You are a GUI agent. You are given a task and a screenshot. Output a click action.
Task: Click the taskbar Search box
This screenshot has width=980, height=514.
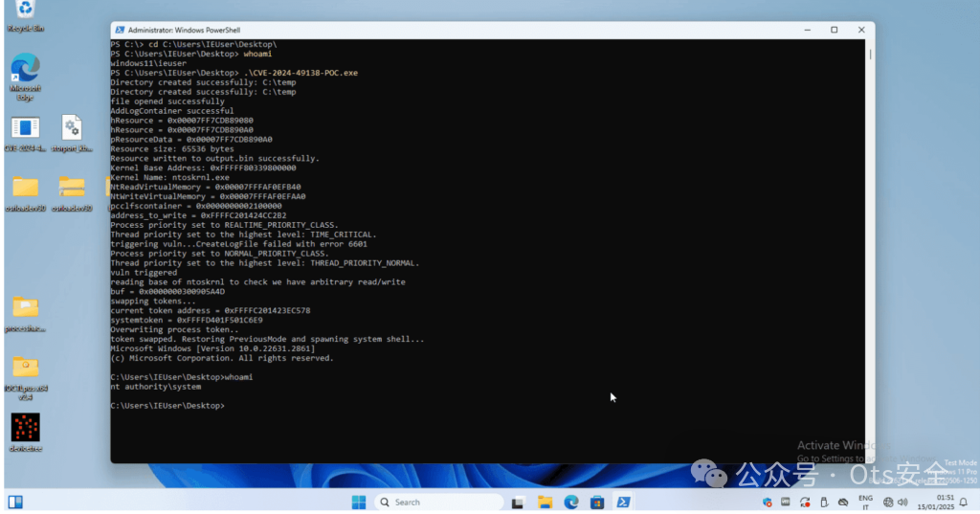[x=438, y=503]
